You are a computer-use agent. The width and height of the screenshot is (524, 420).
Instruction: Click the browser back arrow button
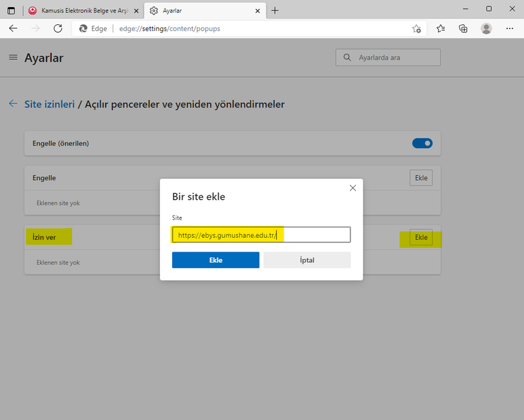[13, 28]
